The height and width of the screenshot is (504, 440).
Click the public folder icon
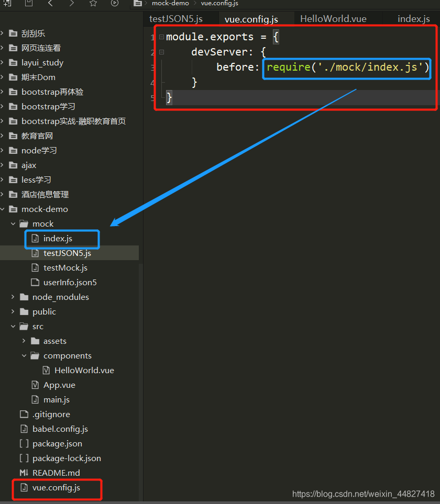click(24, 311)
